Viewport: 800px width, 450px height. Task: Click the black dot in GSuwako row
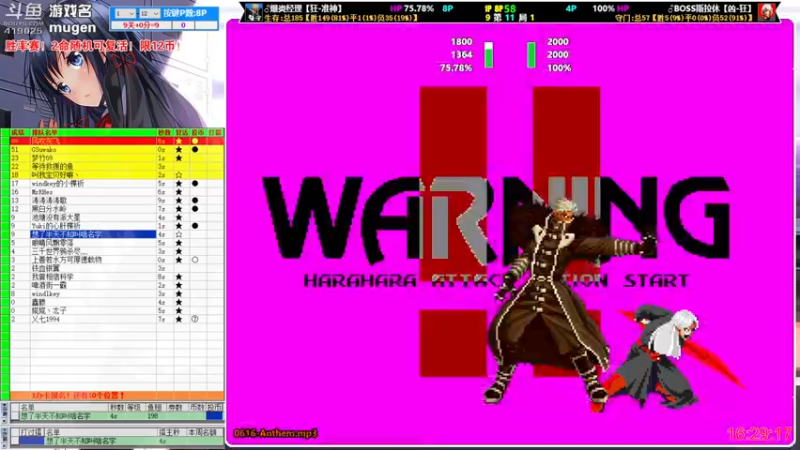tap(195, 149)
